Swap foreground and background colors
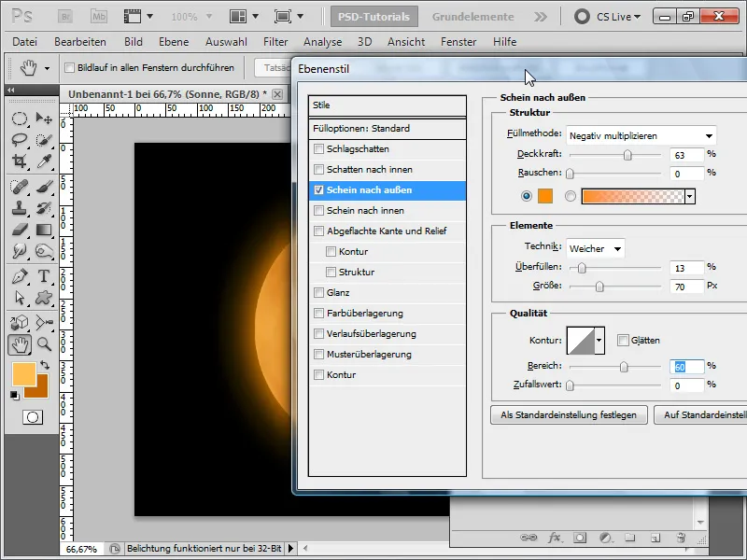The width and height of the screenshot is (747, 560). tap(45, 365)
